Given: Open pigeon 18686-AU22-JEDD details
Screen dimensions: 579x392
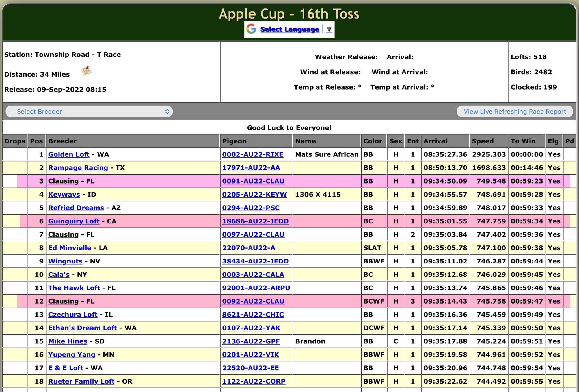Looking at the screenshot, I should pos(255,221).
